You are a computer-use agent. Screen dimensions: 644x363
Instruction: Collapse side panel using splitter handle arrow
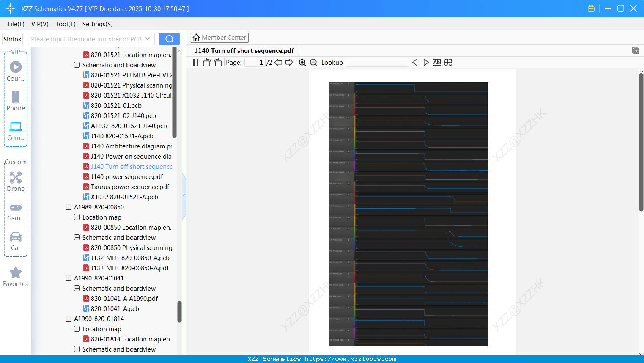coord(184,196)
